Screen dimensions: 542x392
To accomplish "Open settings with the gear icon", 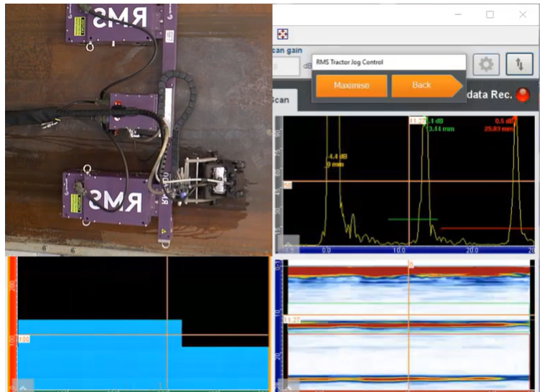I will pos(486,65).
